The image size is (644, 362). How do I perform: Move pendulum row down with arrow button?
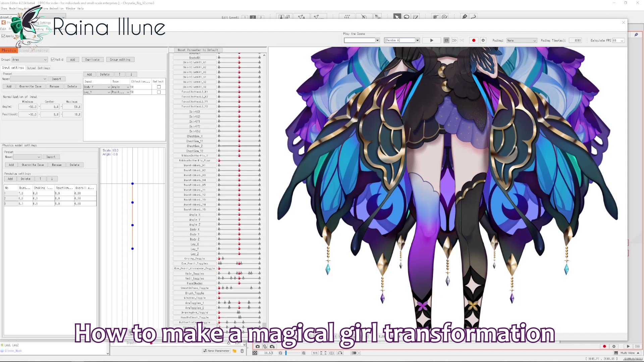[x=52, y=179]
